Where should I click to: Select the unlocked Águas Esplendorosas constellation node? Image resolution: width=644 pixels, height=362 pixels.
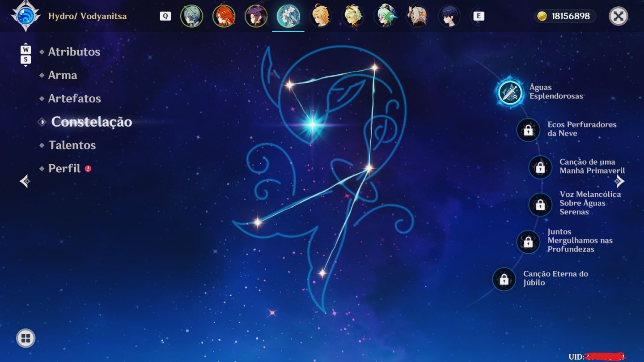coord(510,93)
